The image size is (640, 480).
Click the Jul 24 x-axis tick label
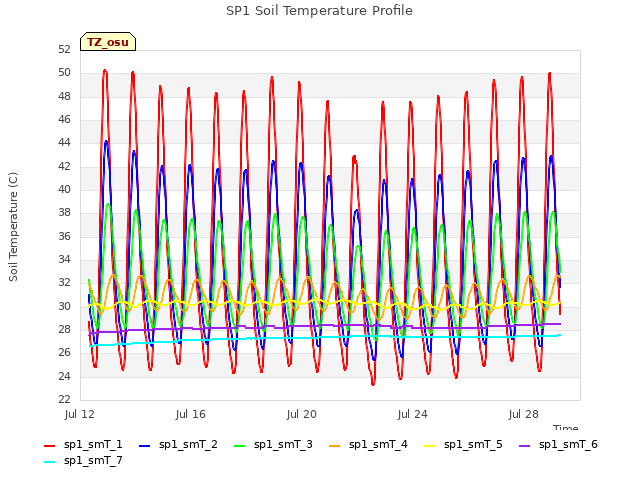(413, 414)
